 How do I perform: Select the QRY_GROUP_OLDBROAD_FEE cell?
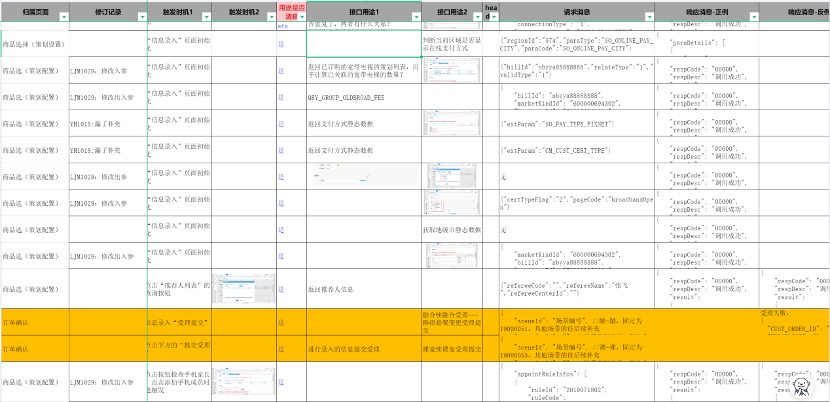click(364, 97)
